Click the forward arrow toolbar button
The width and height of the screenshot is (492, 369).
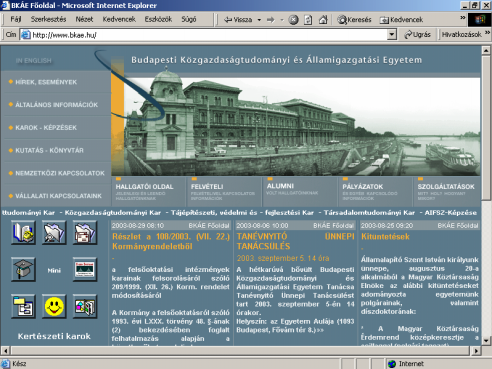coord(270,20)
